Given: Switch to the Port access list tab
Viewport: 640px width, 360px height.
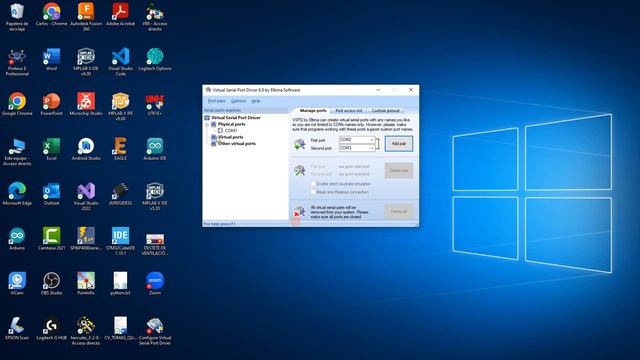Looking at the screenshot, I should [x=349, y=111].
